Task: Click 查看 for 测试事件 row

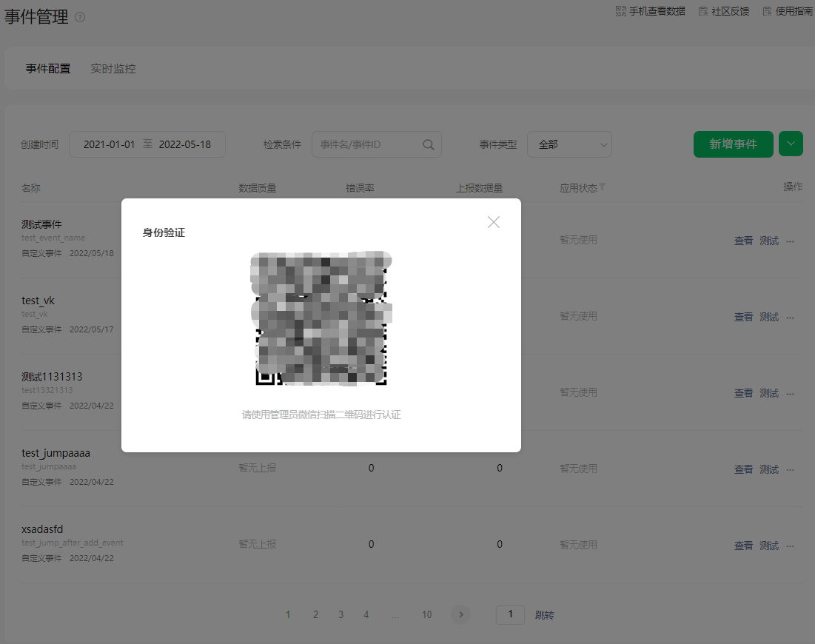Action: (743, 241)
